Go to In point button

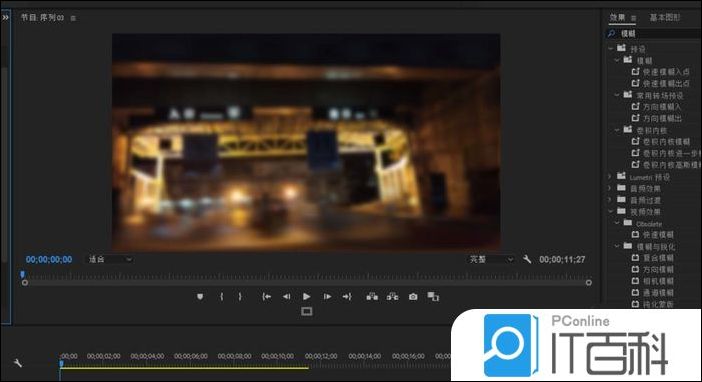266,296
